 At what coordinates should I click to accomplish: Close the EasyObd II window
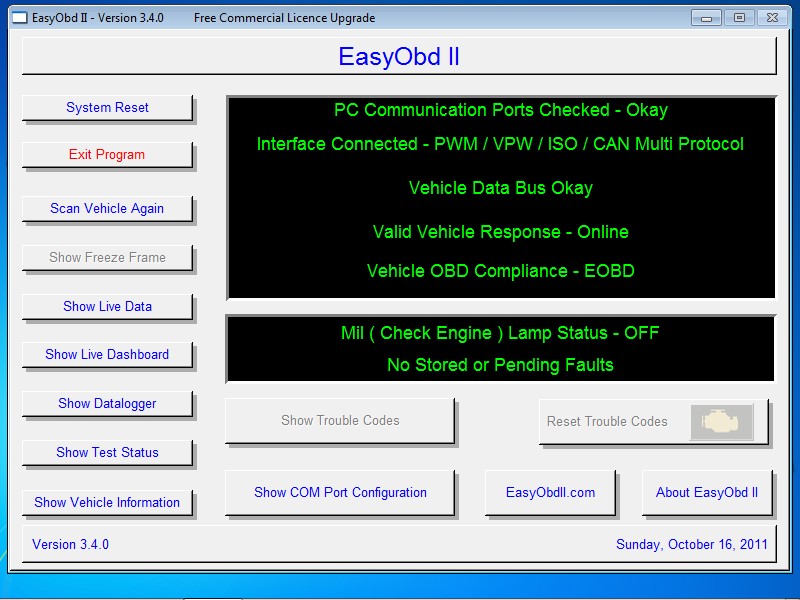(772, 18)
